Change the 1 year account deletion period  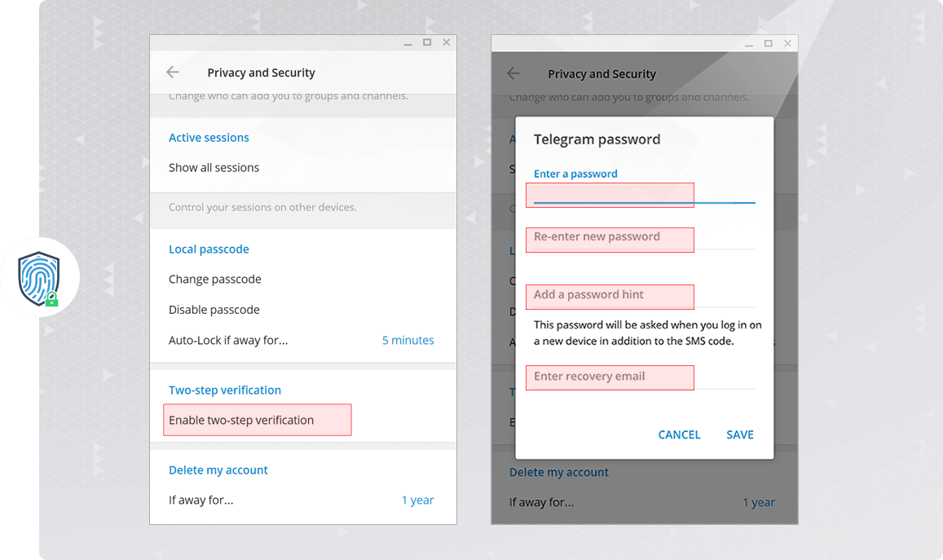[x=417, y=500]
